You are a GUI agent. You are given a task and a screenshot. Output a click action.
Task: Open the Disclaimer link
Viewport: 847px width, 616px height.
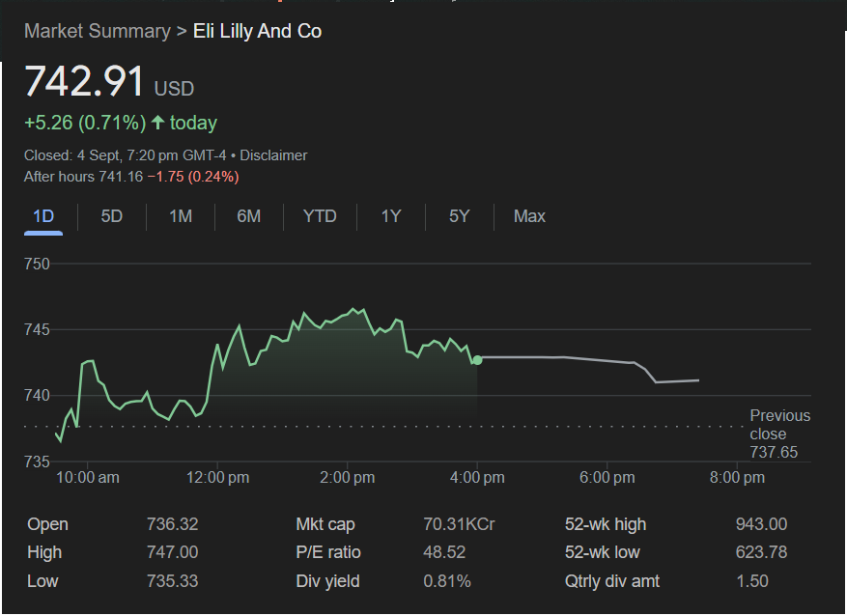(x=273, y=155)
